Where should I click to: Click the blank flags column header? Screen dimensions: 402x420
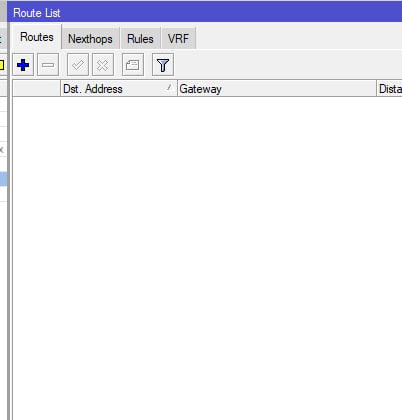pyautogui.click(x=36, y=89)
